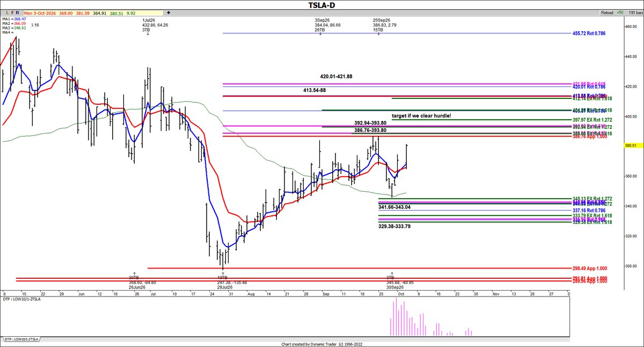Click the 397.97 EX Ret 1.272 label

591,120
